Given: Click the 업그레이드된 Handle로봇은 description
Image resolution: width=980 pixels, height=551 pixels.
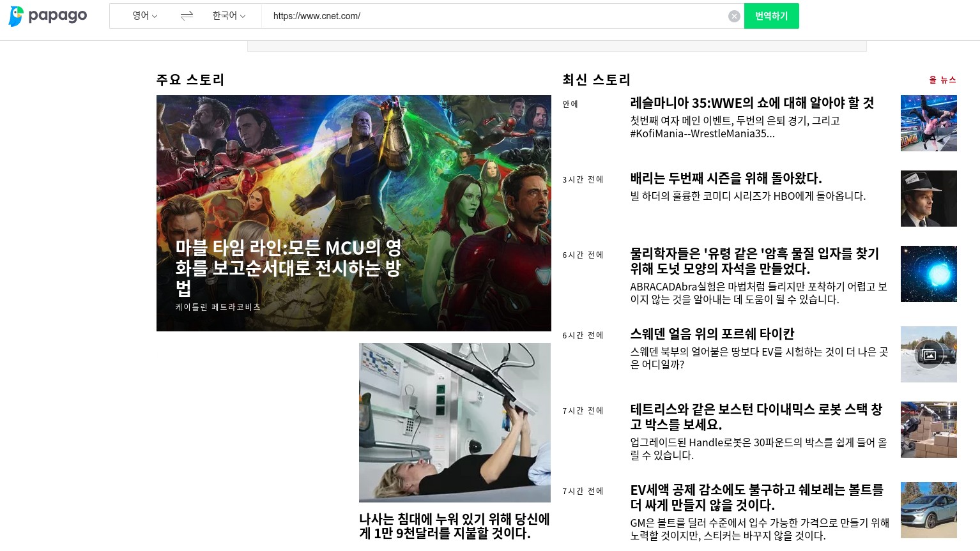Looking at the screenshot, I should coord(758,449).
